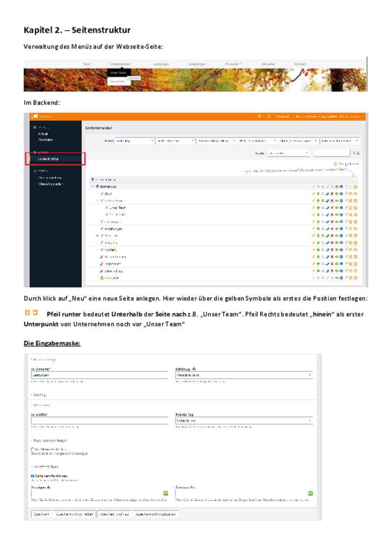Check the 'Im Menü verstecken' checkbox
Viewport: 392px width, 555px height.
[x=33, y=449]
